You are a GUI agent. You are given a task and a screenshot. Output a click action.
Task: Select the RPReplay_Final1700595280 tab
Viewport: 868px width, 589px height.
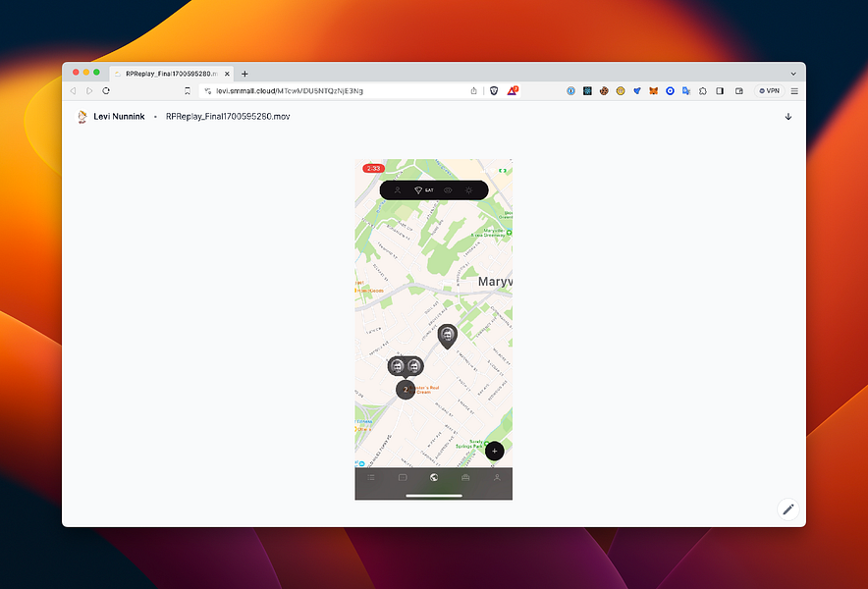(x=172, y=74)
